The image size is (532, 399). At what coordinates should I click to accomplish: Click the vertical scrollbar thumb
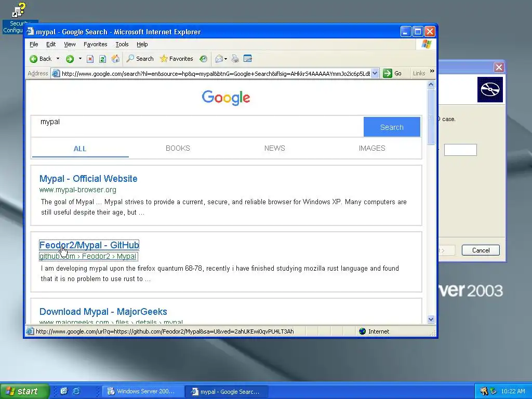431,117
